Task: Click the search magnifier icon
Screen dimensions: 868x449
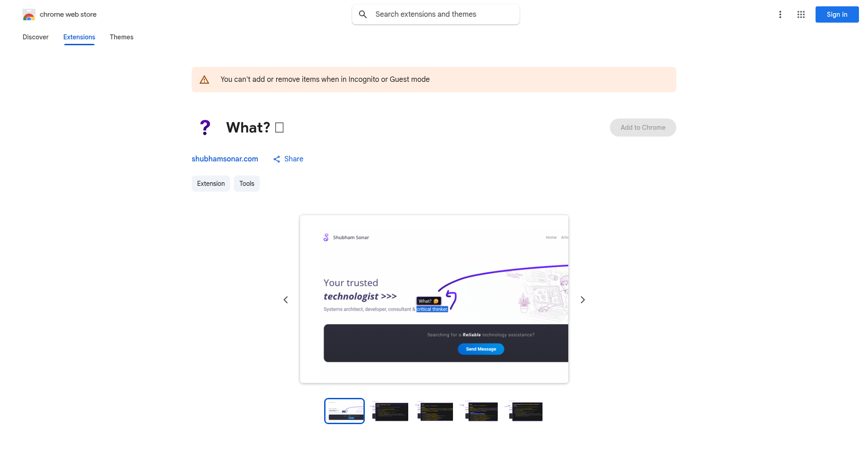Action: (x=363, y=14)
